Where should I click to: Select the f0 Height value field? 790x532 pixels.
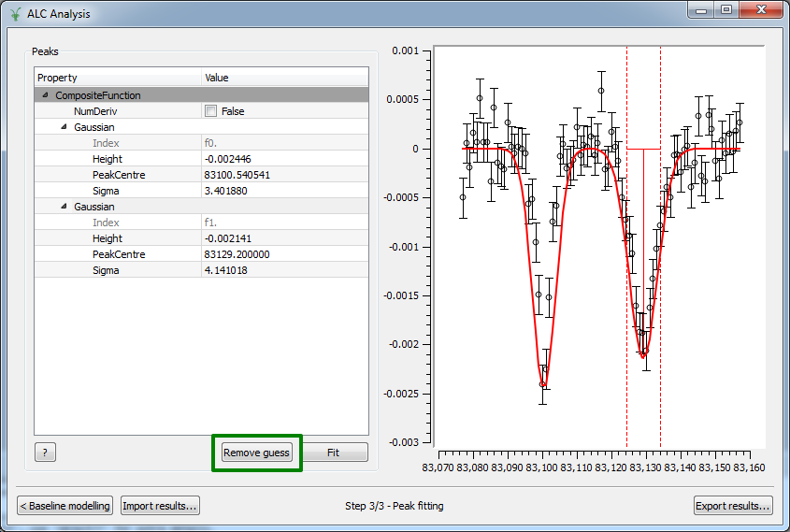(284, 159)
